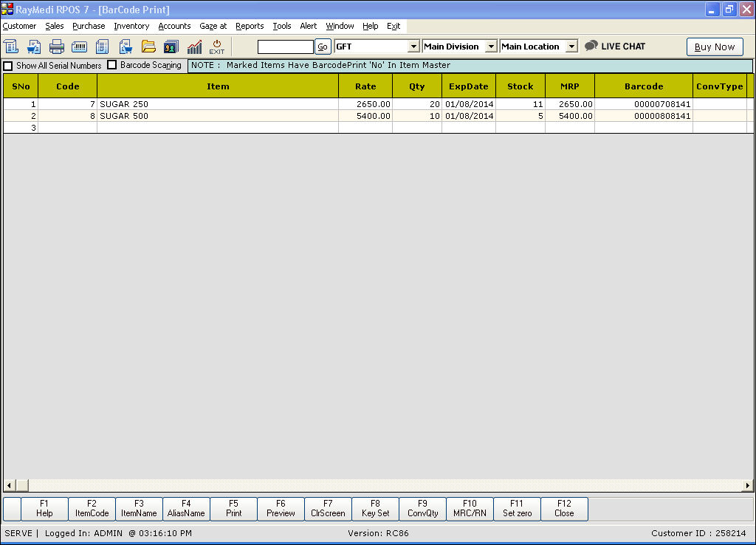Image resolution: width=756 pixels, height=545 pixels.
Task: Click the barcode label icon in the toolbar
Action: (x=80, y=47)
